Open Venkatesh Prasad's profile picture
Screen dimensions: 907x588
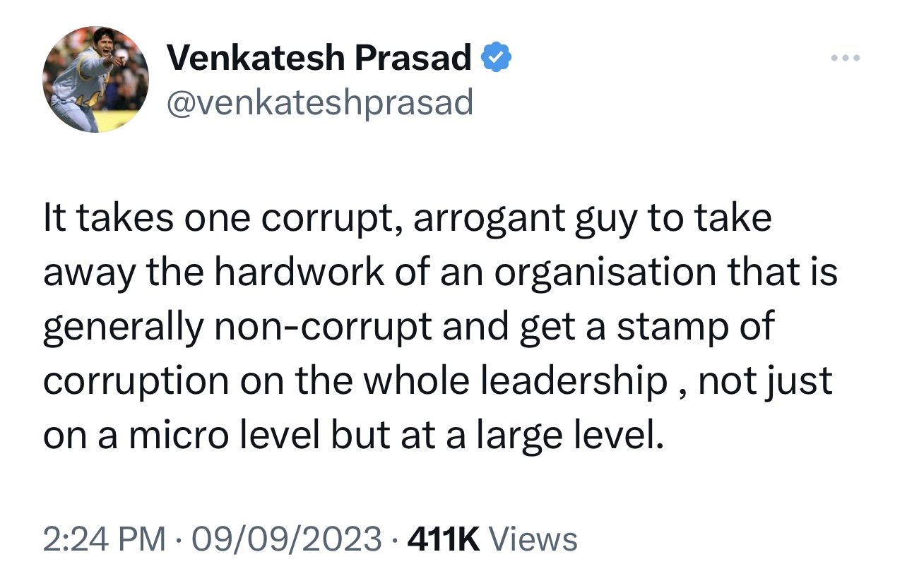(x=95, y=80)
